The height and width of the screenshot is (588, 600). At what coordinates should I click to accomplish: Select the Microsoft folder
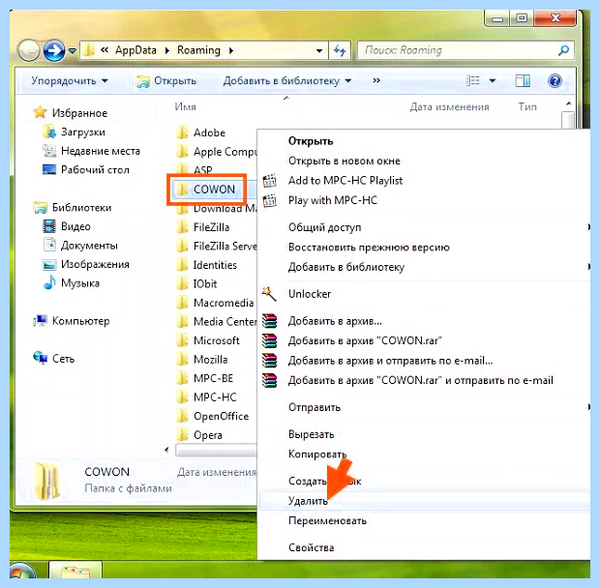tap(208, 340)
